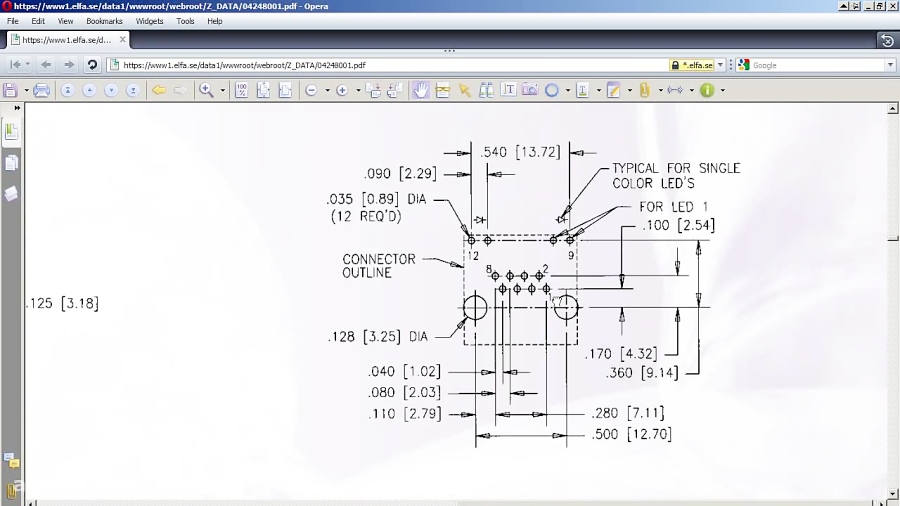Open the File menu

coord(13,21)
